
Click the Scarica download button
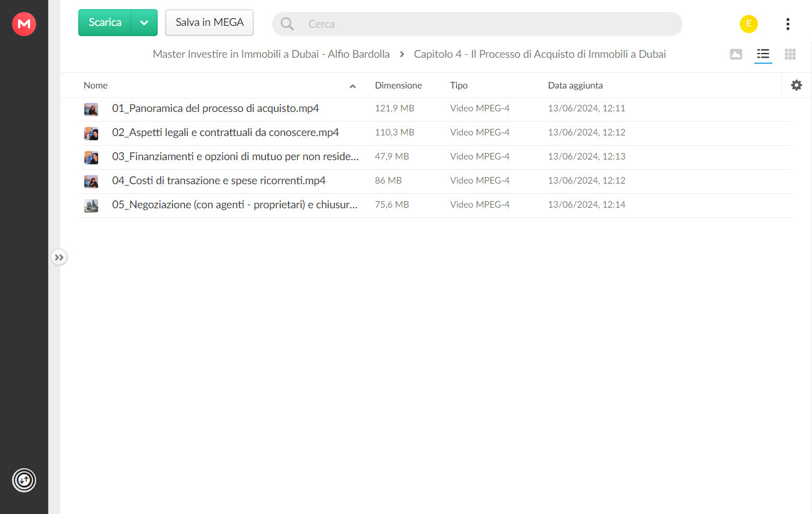click(x=105, y=23)
